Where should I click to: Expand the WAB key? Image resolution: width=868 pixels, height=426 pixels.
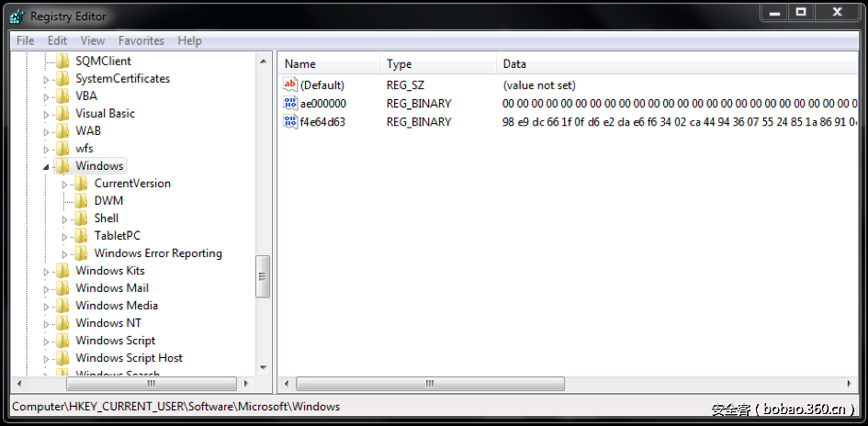47,132
